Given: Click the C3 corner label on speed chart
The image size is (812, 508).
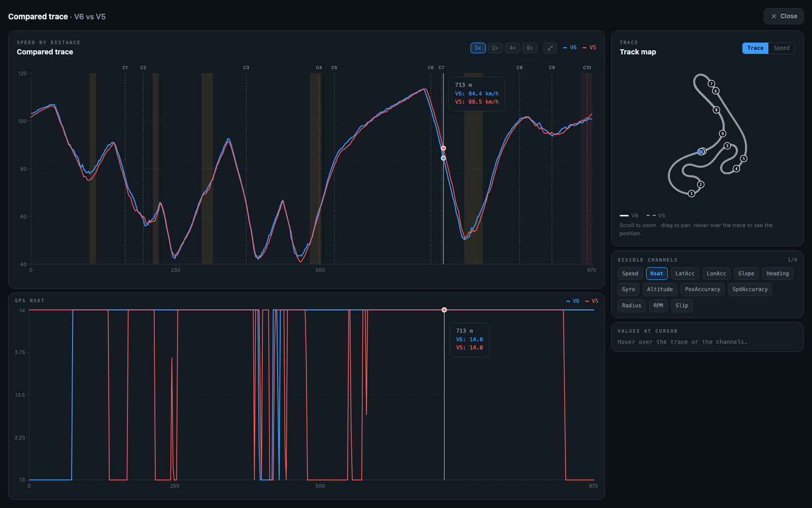Looking at the screenshot, I should click(x=246, y=68).
